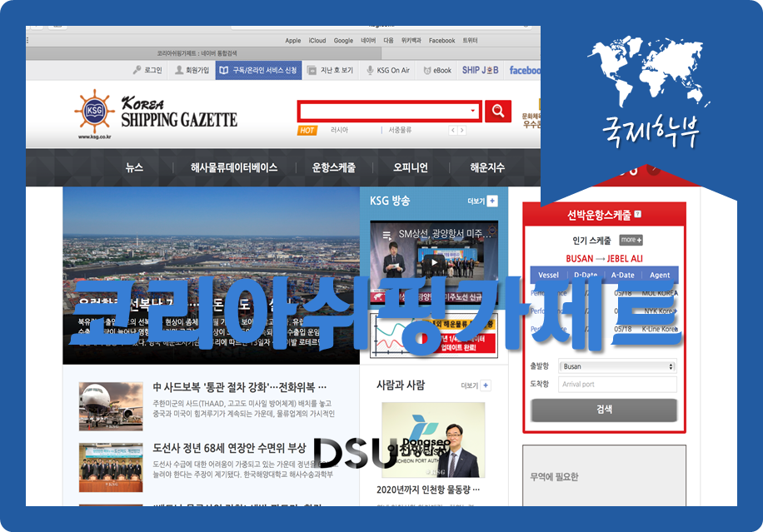Click the BUSAN → JEBEL ALI route
The width and height of the screenshot is (763, 532).
pyautogui.click(x=604, y=259)
